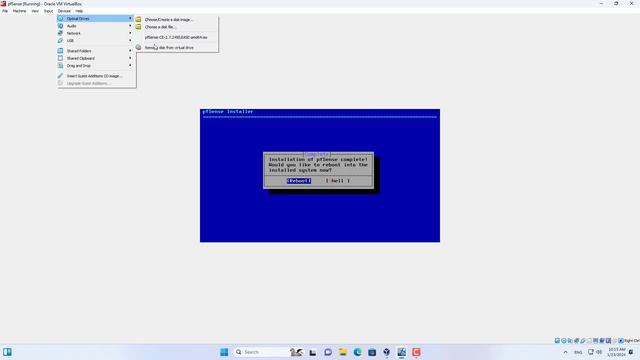Open File Explorer from the taskbar
The image size is (640, 360).
(x=342, y=352)
